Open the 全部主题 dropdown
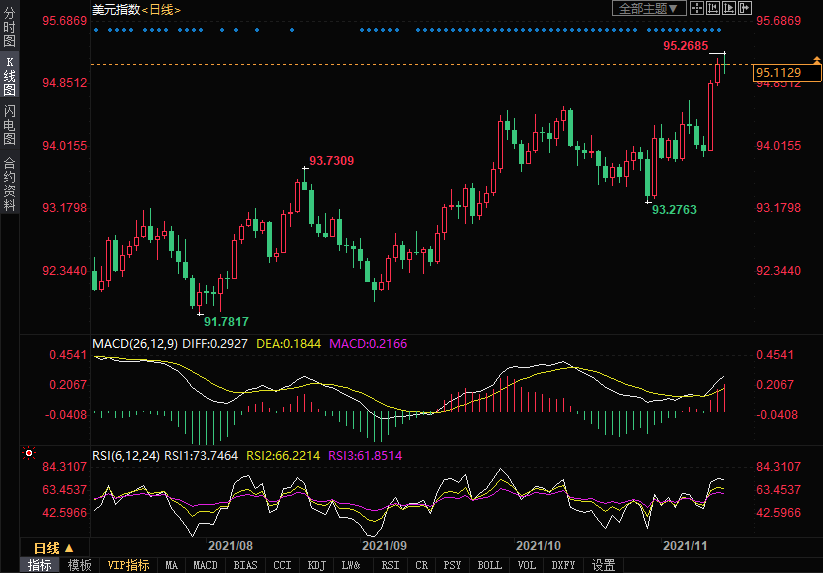823x573 pixels. [648, 8]
